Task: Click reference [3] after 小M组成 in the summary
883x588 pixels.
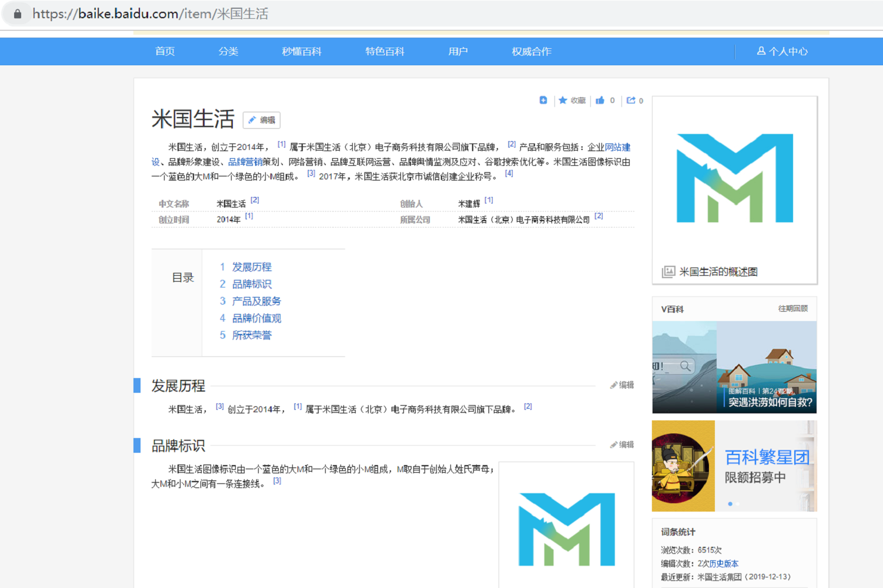Action: (x=311, y=173)
